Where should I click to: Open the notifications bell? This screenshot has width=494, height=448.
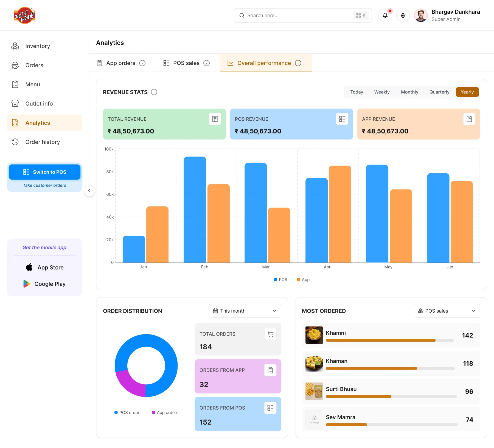385,15
